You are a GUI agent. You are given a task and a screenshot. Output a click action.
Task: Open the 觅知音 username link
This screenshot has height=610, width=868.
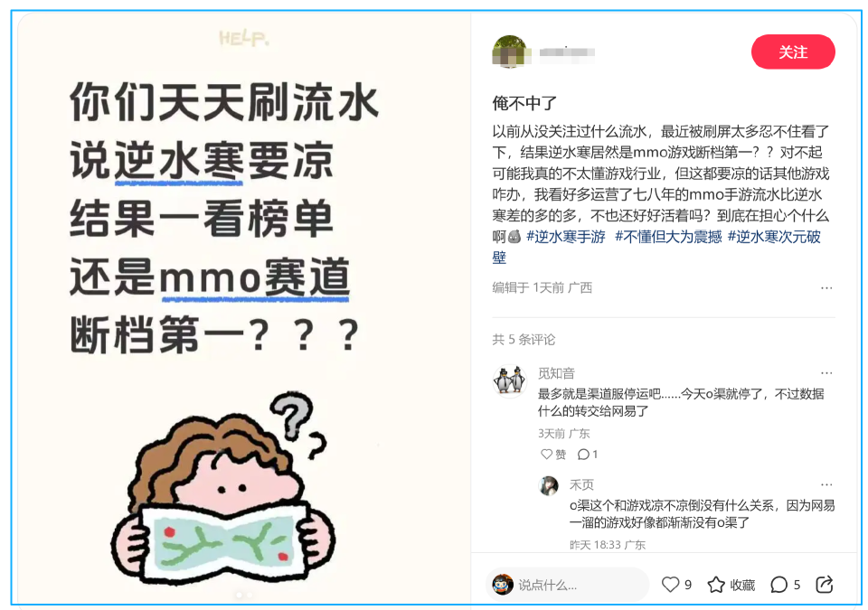pos(556,373)
